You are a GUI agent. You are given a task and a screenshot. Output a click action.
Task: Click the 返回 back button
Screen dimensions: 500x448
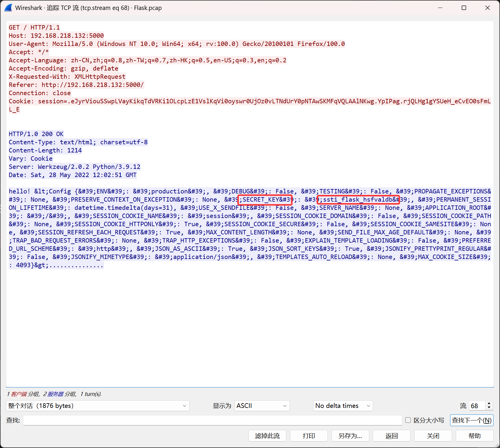coord(392,436)
